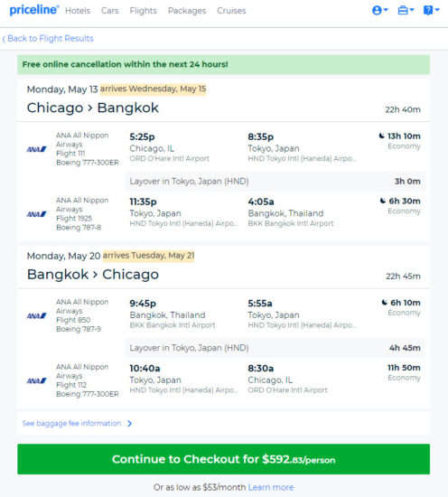Open the help question mark icon
The image size is (448, 497).
point(431,11)
